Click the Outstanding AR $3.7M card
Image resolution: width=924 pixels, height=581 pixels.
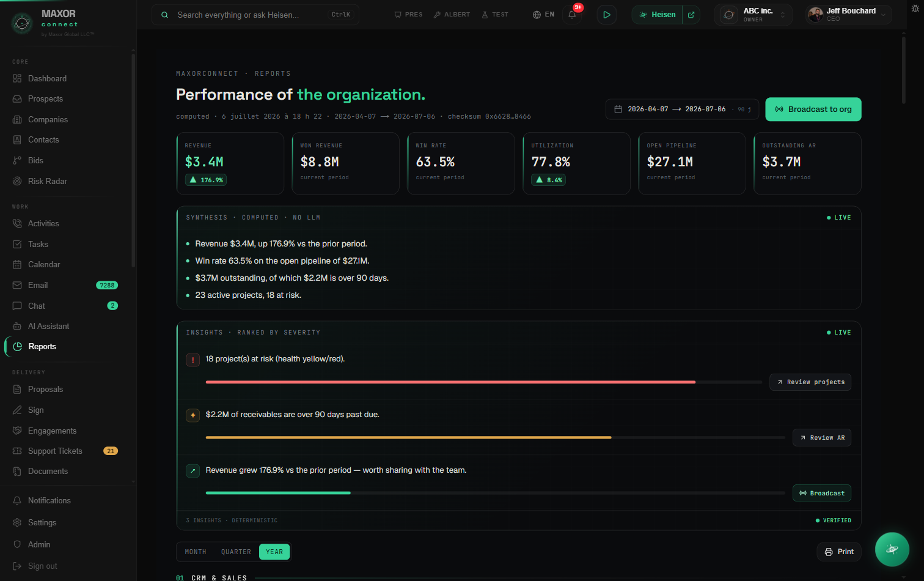(808, 164)
